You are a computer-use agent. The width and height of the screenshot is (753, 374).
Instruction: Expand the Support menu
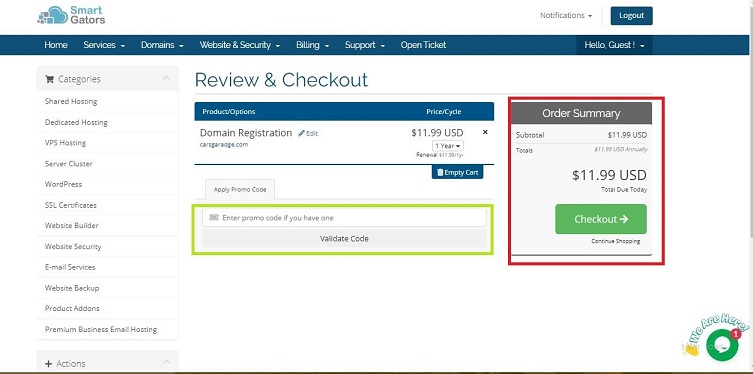pos(364,45)
